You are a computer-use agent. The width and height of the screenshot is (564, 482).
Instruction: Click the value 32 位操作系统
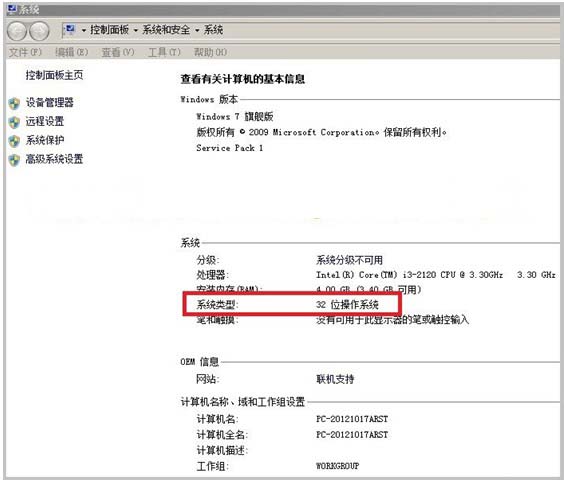click(347, 305)
